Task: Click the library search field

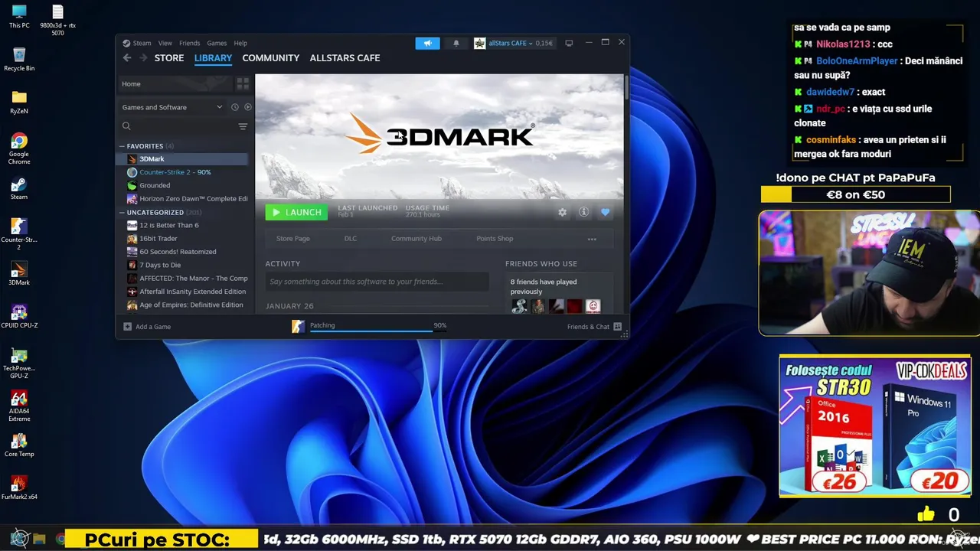Action: pos(176,126)
